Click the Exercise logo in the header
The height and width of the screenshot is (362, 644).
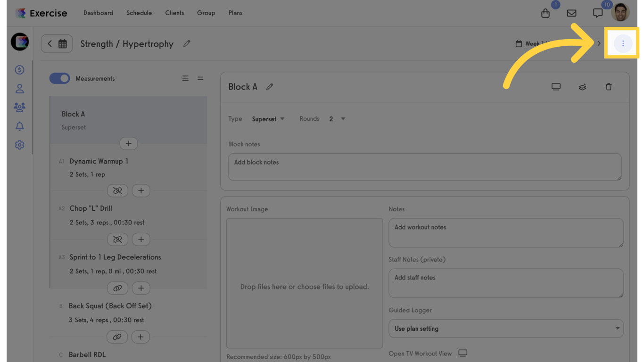point(41,13)
